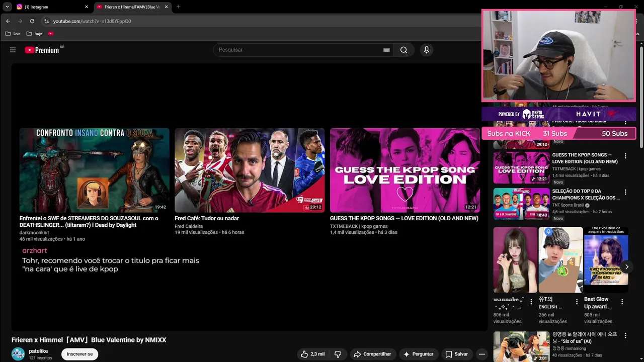The width and height of the screenshot is (644, 362).
Task: Open 'Fred Café: Tudor ou nadar' title
Action: point(207,218)
